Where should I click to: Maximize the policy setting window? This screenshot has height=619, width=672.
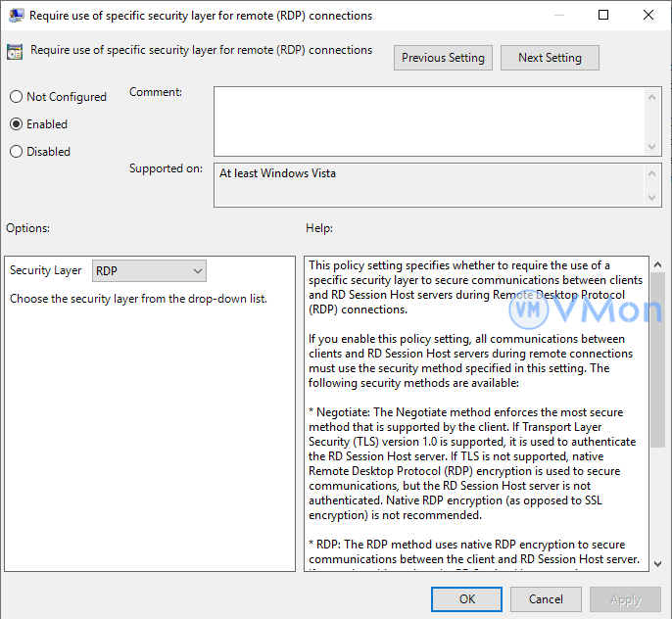[603, 15]
